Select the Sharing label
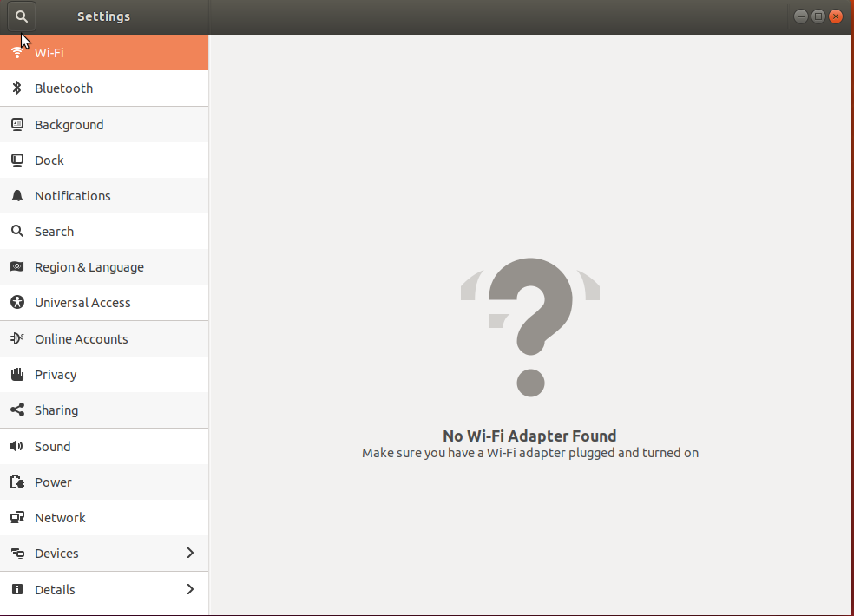 tap(56, 410)
